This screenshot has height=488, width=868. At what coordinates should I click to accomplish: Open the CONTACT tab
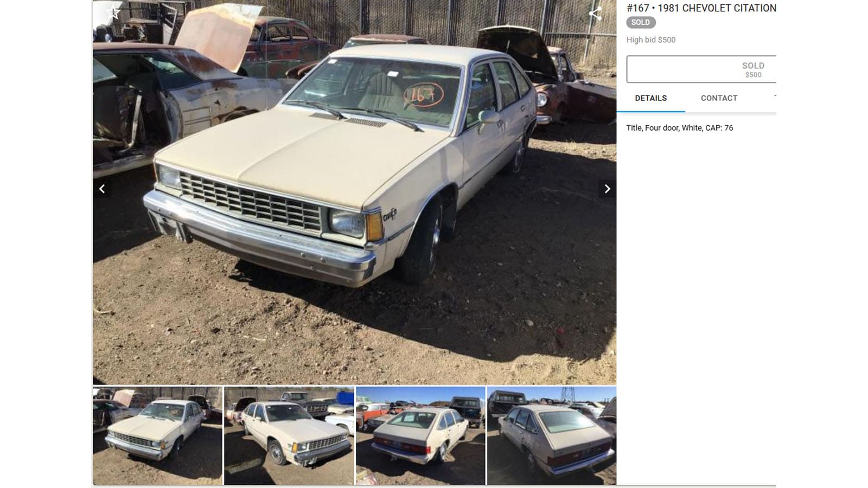719,98
